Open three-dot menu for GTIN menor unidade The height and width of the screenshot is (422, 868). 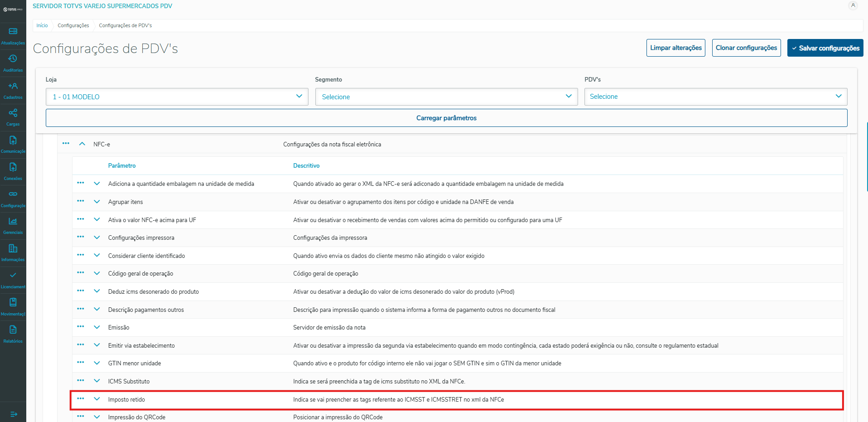[81, 363]
